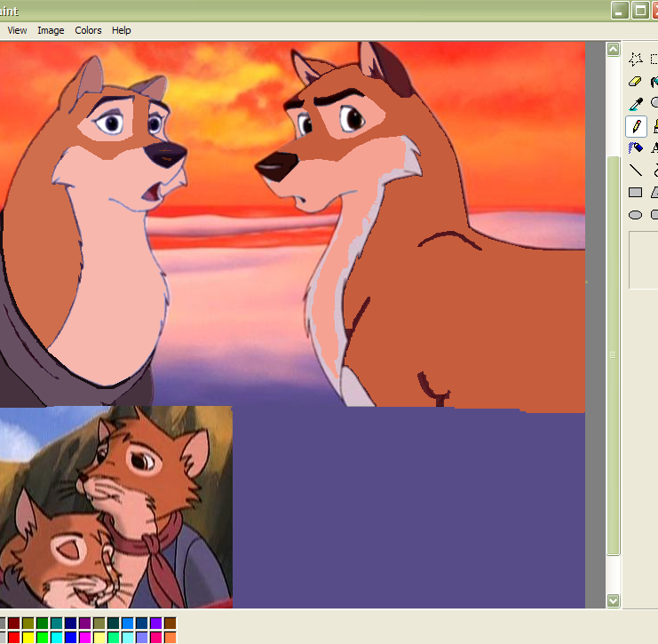Pick the light cyan palette color

coord(128,637)
